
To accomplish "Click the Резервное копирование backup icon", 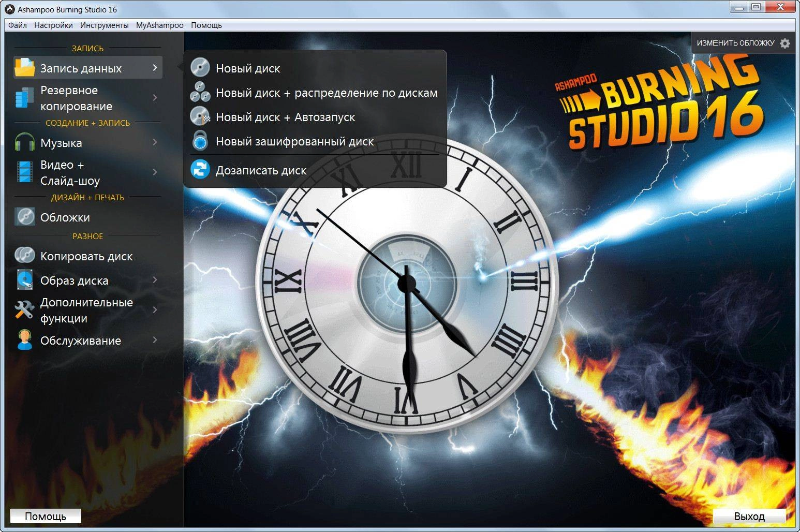I will pos(24,98).
